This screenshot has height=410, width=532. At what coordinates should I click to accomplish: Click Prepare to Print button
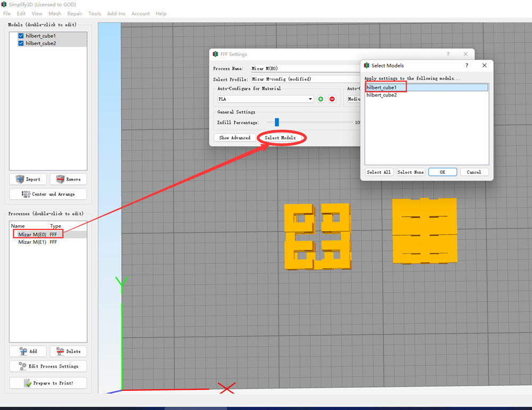(x=48, y=383)
